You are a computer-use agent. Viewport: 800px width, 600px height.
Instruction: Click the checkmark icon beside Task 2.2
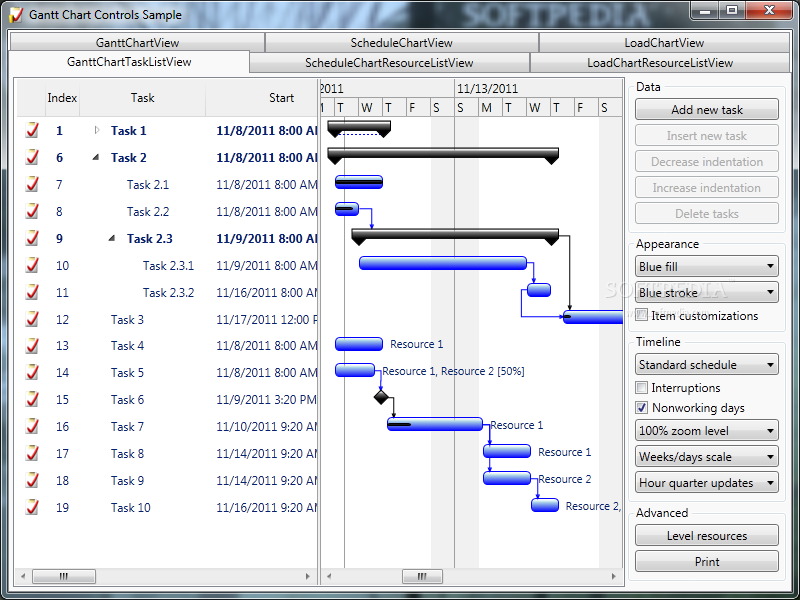[32, 212]
